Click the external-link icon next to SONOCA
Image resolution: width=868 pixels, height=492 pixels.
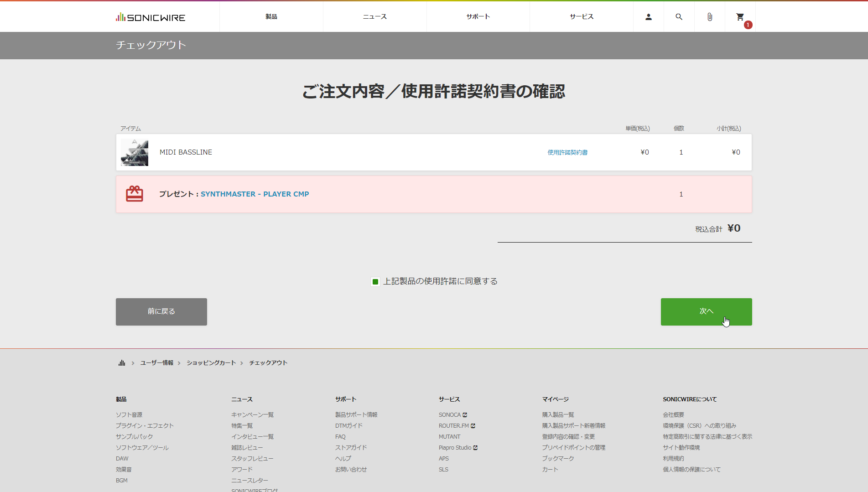465,415
